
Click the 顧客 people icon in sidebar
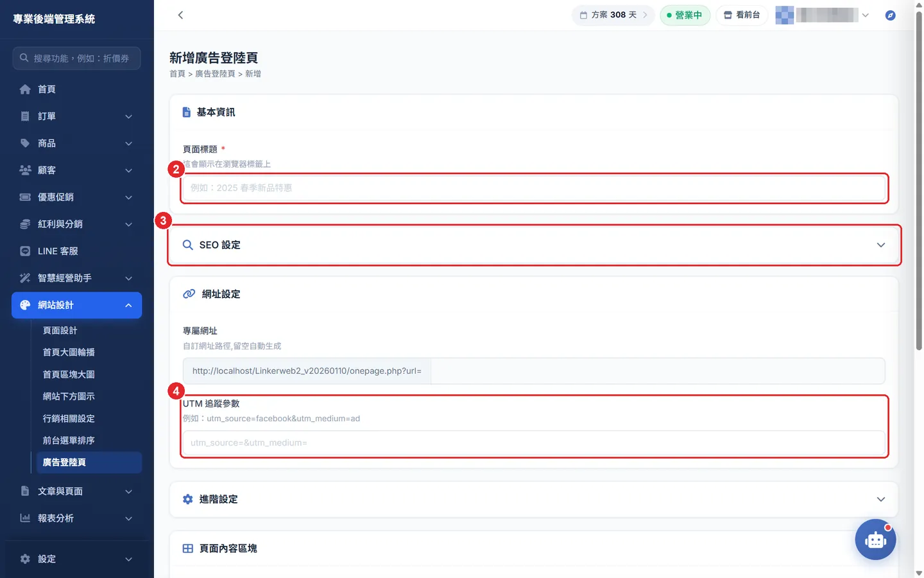pos(25,170)
